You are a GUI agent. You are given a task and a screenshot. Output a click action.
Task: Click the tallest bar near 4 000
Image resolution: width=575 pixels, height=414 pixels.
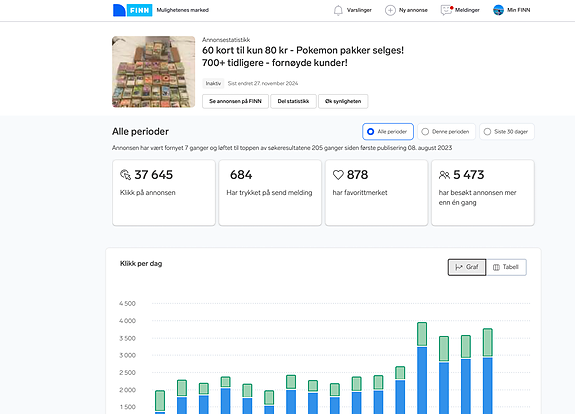422,368
